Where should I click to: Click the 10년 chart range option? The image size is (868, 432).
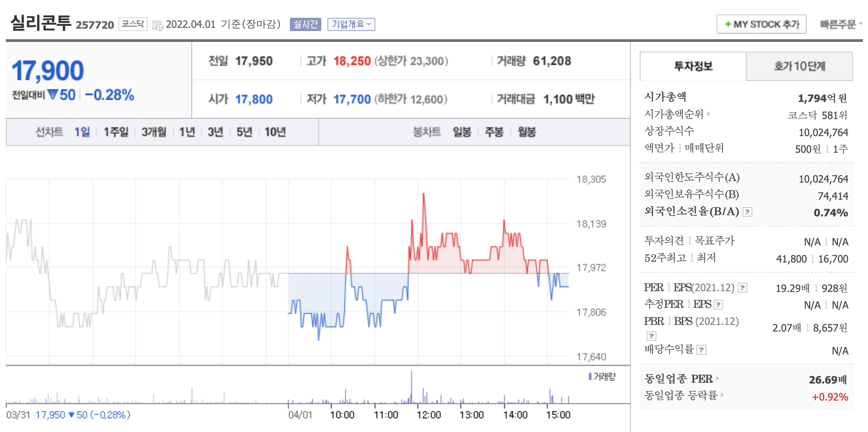pos(275,132)
